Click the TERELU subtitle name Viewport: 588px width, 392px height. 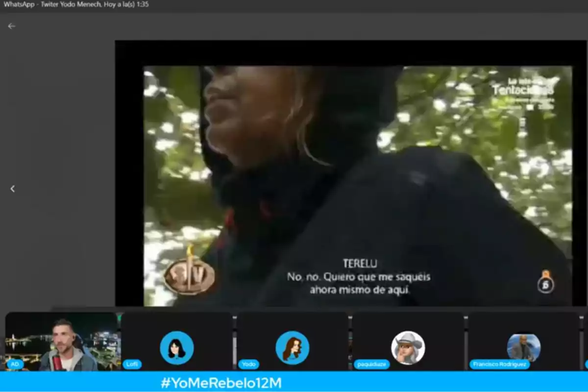[x=360, y=264]
